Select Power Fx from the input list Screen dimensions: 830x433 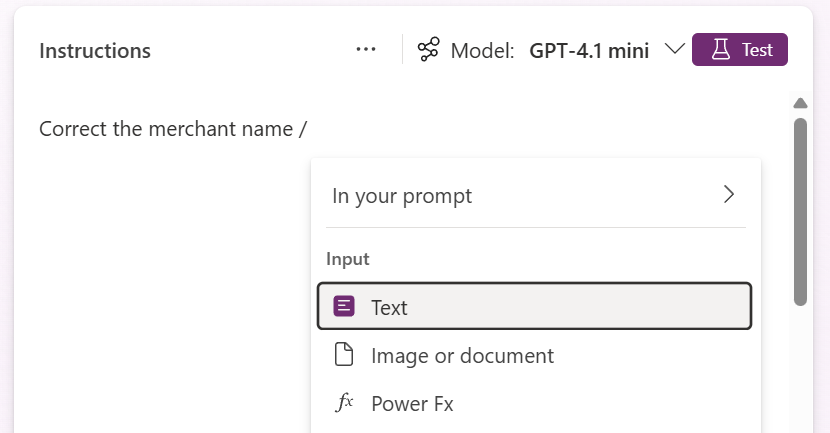(x=412, y=403)
